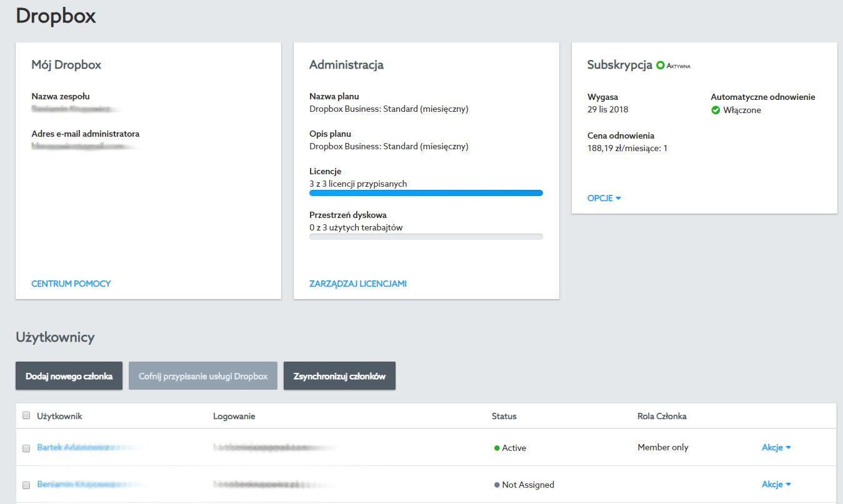Check the box for user Bartek
Viewport: 843px width, 504px height.
[x=26, y=448]
